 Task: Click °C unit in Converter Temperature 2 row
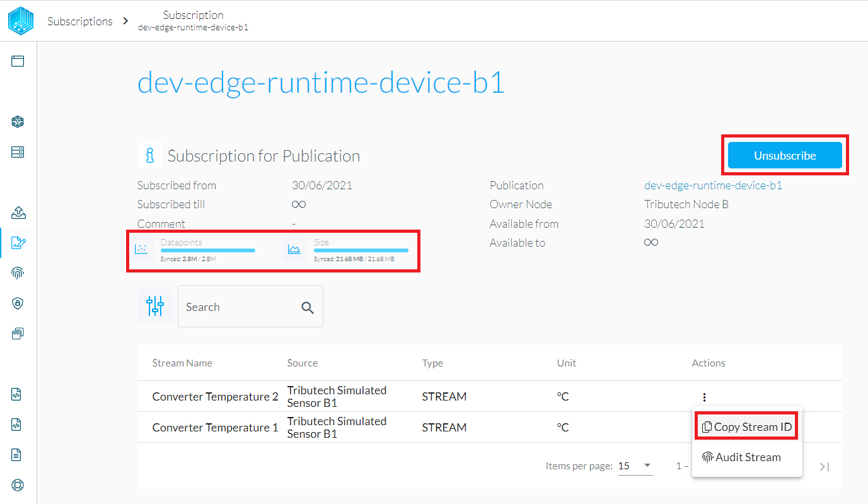pyautogui.click(x=563, y=397)
